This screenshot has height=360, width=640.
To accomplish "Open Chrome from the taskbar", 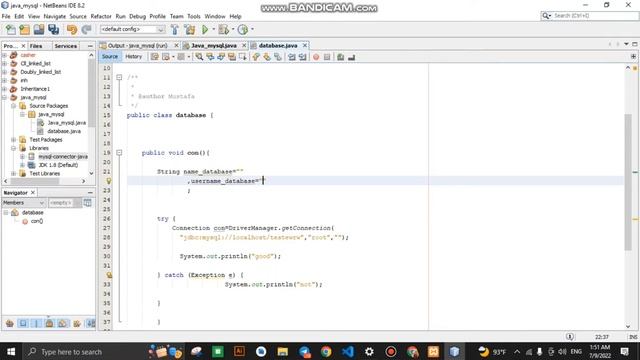I will pos(326,351).
